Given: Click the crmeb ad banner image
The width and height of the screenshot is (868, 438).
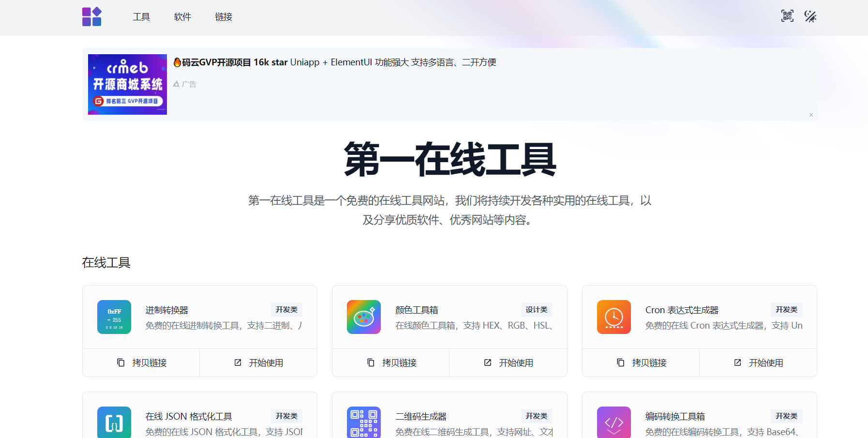Looking at the screenshot, I should tap(127, 84).
